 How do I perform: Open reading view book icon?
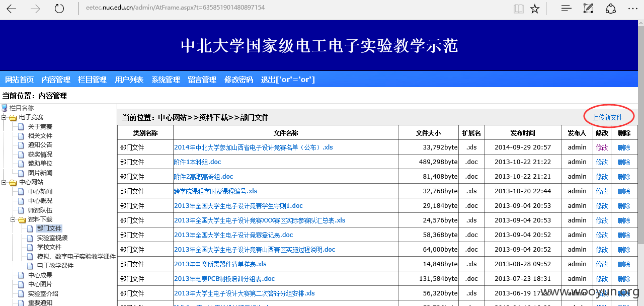pos(518,9)
